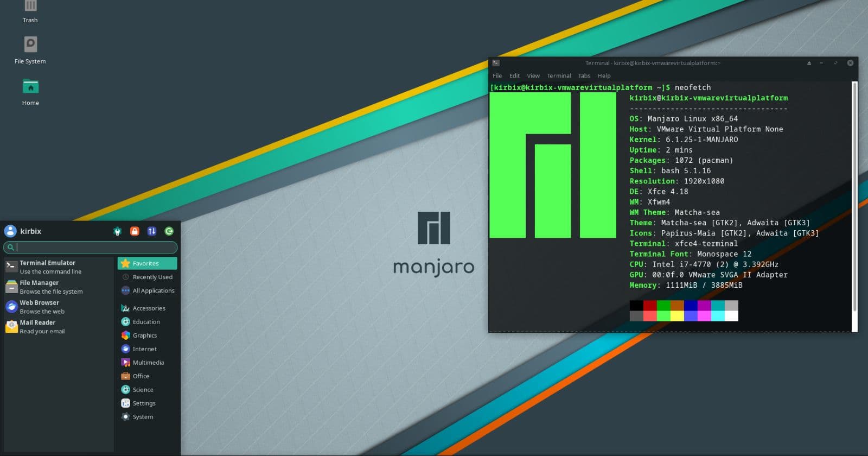Viewport: 868px width, 456px height.
Task: Open the settings manager icon in the Whisker menu header
Action: pyautogui.click(x=117, y=231)
